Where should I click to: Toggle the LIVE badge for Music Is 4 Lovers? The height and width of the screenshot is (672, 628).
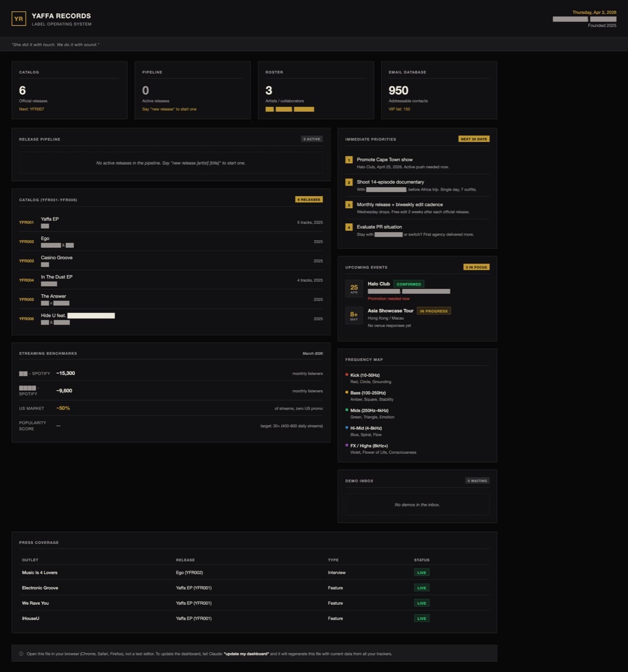click(x=421, y=572)
